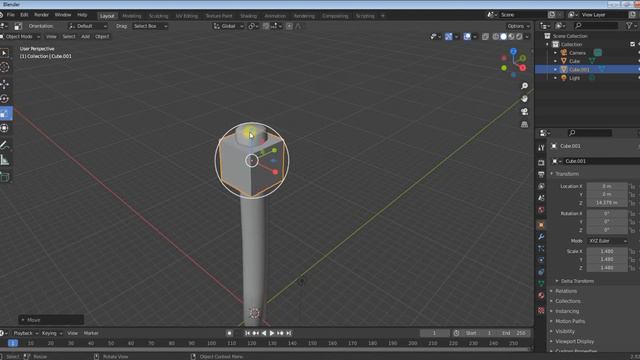Jump to the timeline end
Viewport: 640px width, 360px height.
click(x=289, y=333)
